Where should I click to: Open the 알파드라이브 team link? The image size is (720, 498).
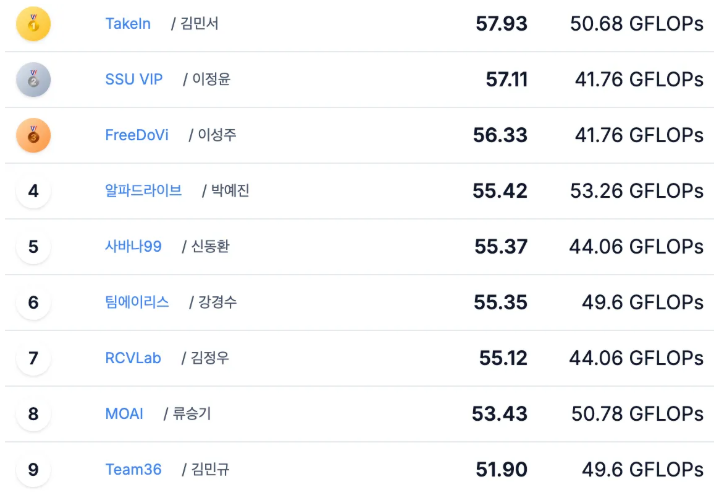(143, 190)
